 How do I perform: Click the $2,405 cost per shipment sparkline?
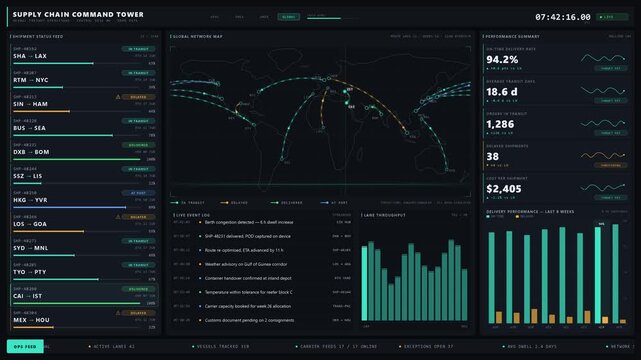point(603,188)
